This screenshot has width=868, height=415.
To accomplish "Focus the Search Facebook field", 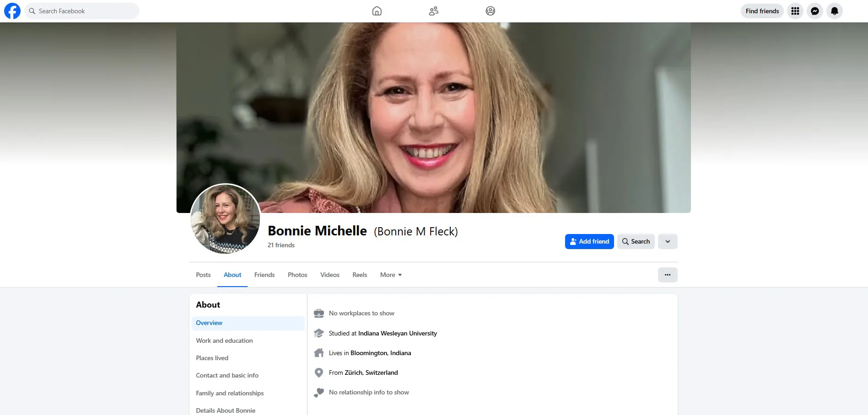I will point(82,11).
